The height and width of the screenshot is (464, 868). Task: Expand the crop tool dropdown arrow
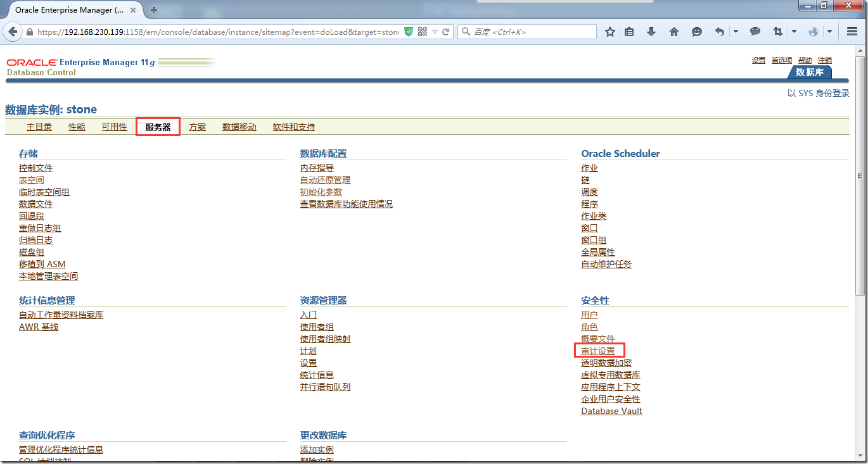tap(794, 32)
